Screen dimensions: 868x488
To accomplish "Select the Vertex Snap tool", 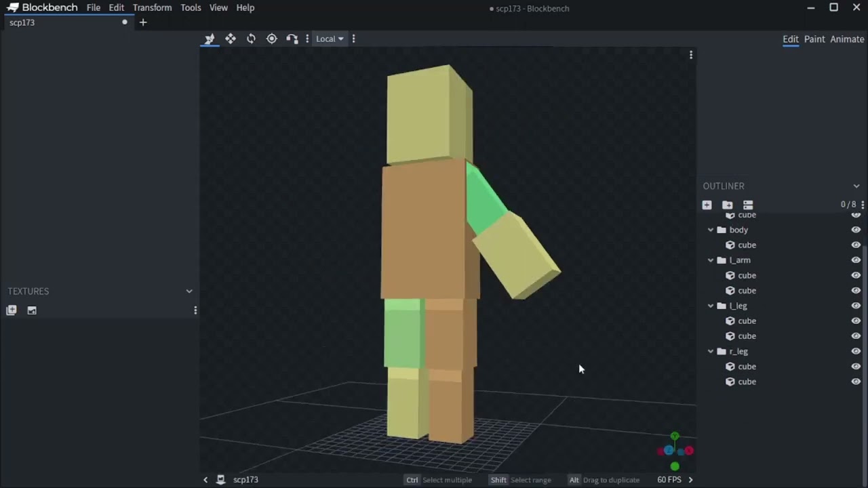I will click(x=292, y=39).
